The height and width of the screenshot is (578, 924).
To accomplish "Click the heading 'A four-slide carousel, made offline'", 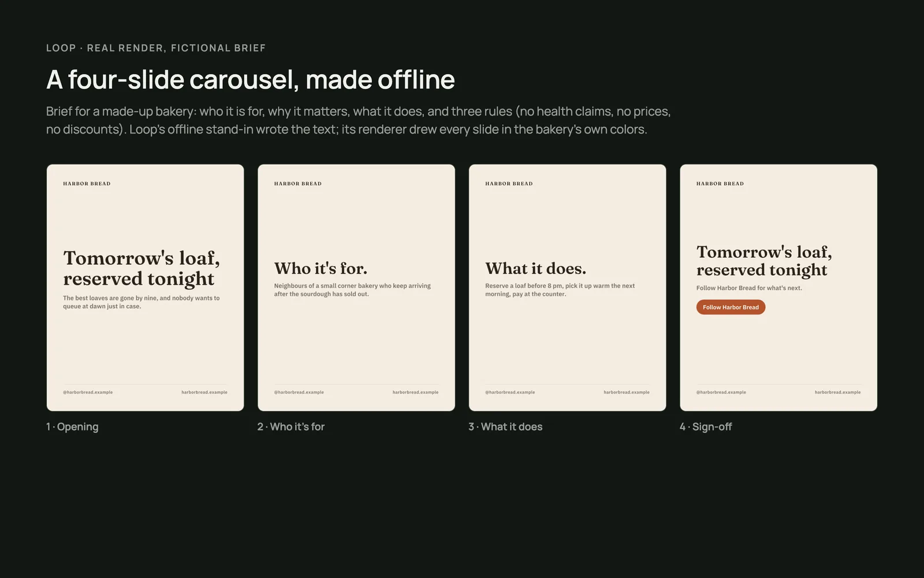I will 251,79.
